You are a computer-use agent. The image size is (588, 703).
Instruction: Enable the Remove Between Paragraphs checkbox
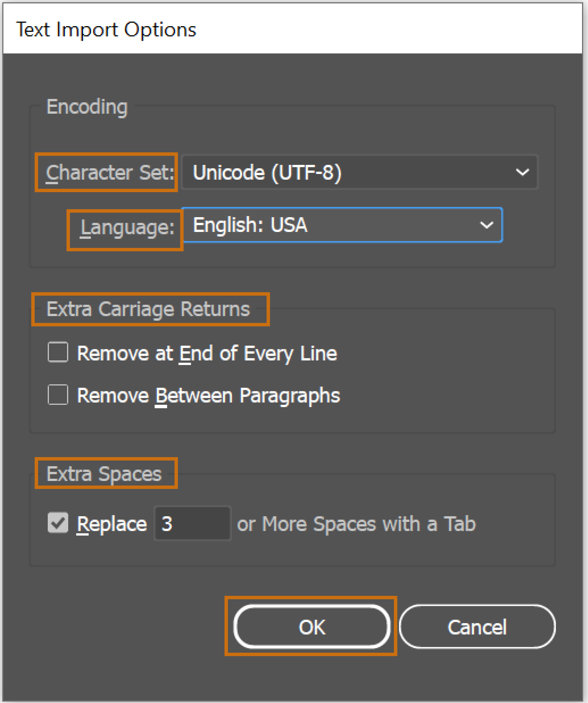[x=58, y=395]
